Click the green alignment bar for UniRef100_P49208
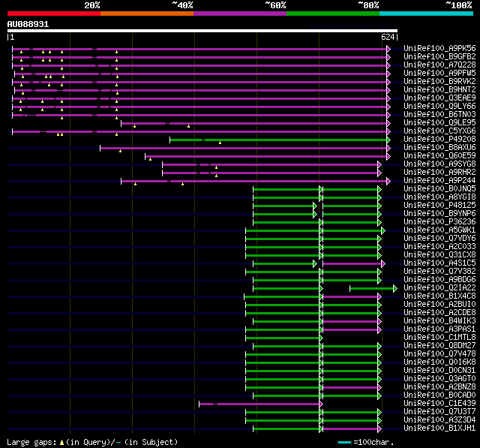 [278, 140]
